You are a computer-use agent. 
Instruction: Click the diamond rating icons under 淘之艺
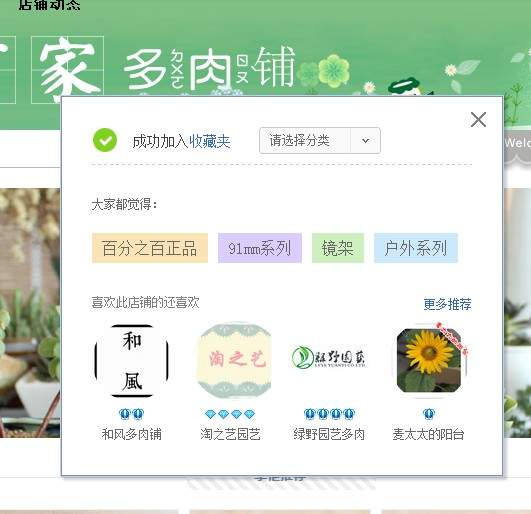tap(230, 414)
